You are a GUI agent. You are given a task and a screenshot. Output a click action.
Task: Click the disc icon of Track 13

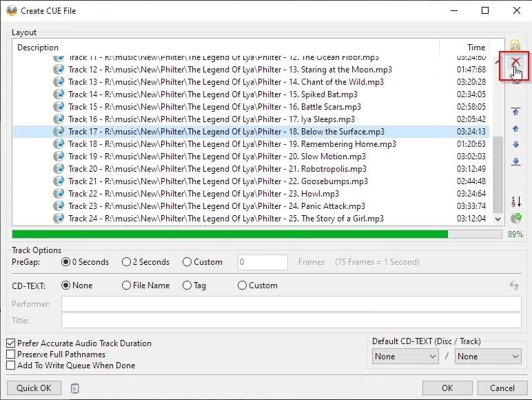coord(59,82)
